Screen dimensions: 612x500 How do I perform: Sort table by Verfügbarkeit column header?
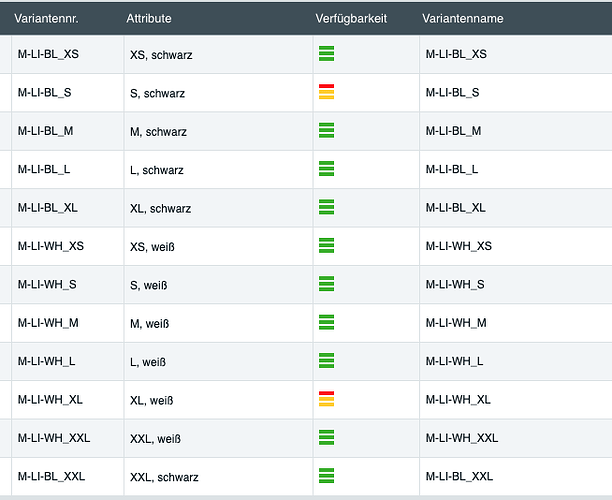click(351, 18)
